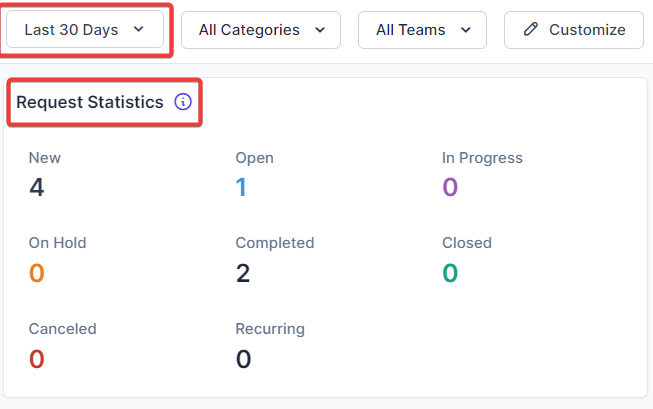
Task: Click the purple In Progress count
Action: pos(450,187)
